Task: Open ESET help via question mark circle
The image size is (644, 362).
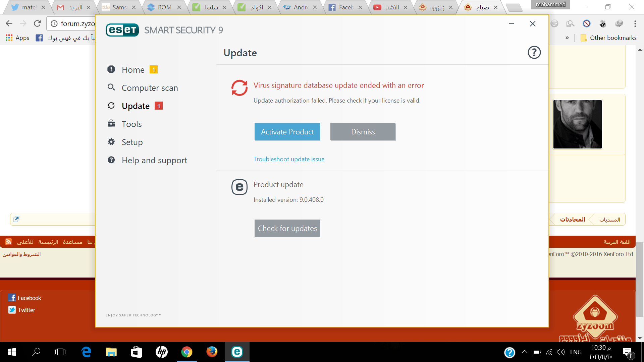Action: coord(534,52)
